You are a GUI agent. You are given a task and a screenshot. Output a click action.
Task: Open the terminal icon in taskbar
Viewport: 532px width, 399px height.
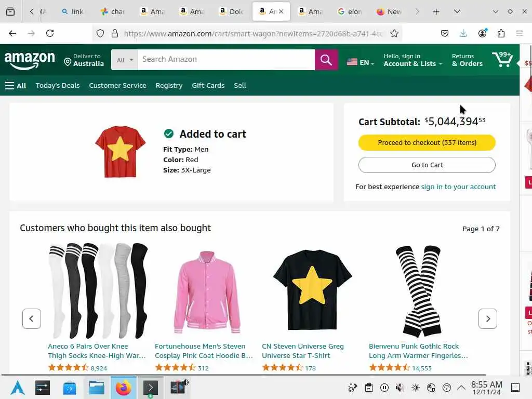[x=151, y=388]
